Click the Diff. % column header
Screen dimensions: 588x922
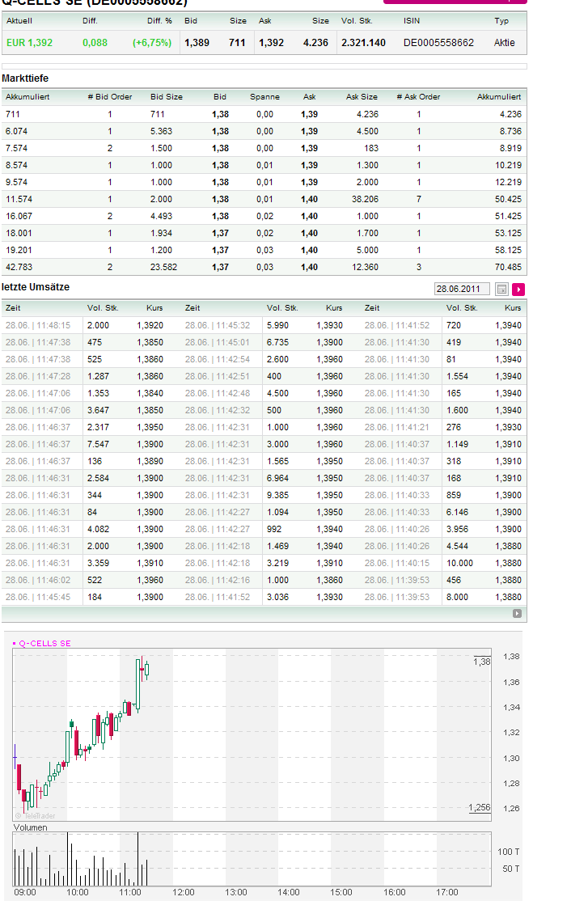pyautogui.click(x=159, y=20)
